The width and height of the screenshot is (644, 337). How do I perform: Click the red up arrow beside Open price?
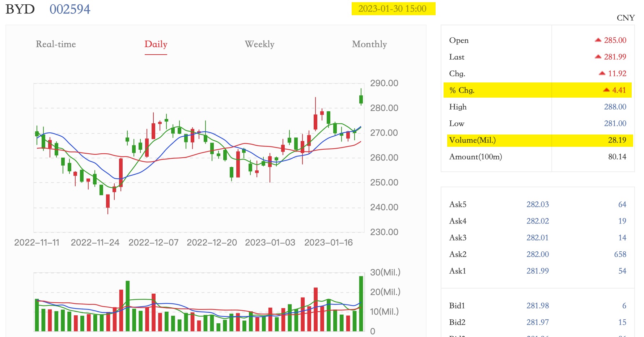[598, 40]
